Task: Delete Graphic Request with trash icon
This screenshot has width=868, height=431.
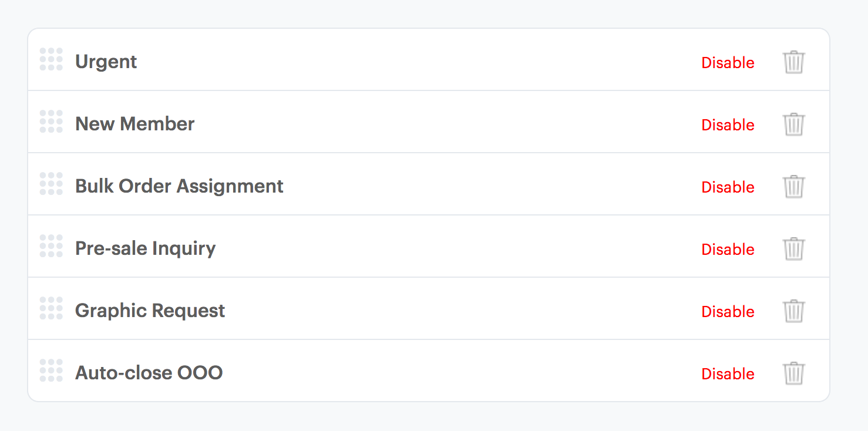Action: tap(794, 311)
